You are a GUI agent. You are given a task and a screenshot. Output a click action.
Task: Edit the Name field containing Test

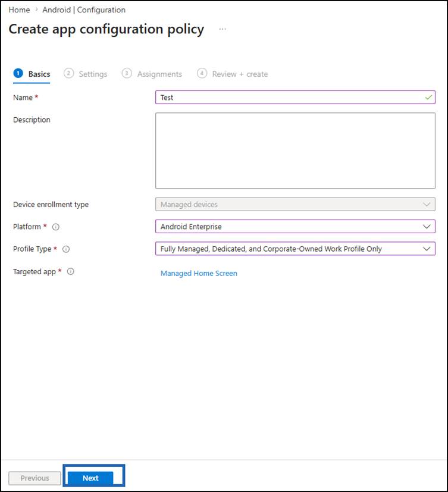pos(295,98)
